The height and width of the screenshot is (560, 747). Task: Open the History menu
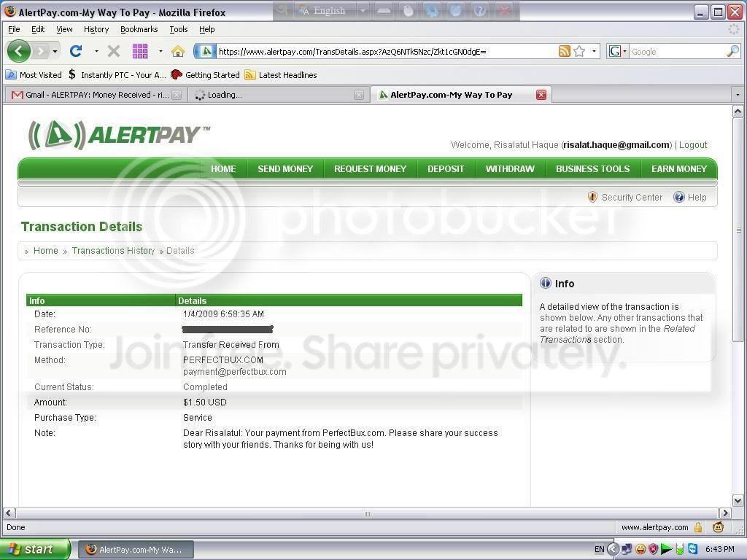pos(96,29)
